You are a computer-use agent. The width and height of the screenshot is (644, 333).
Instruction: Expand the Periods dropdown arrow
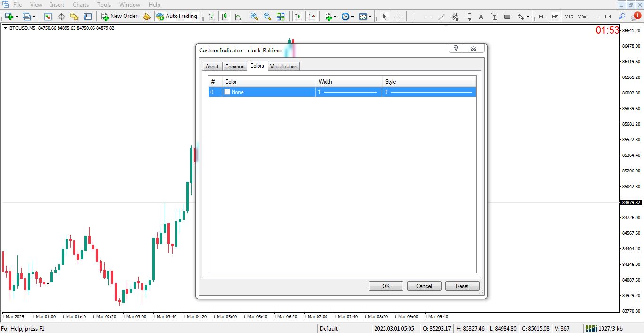click(352, 17)
